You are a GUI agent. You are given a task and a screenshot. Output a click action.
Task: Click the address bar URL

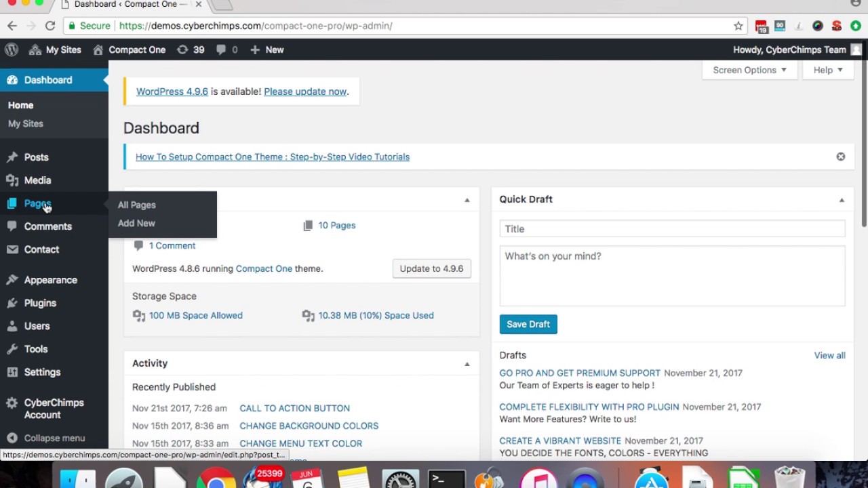click(256, 26)
